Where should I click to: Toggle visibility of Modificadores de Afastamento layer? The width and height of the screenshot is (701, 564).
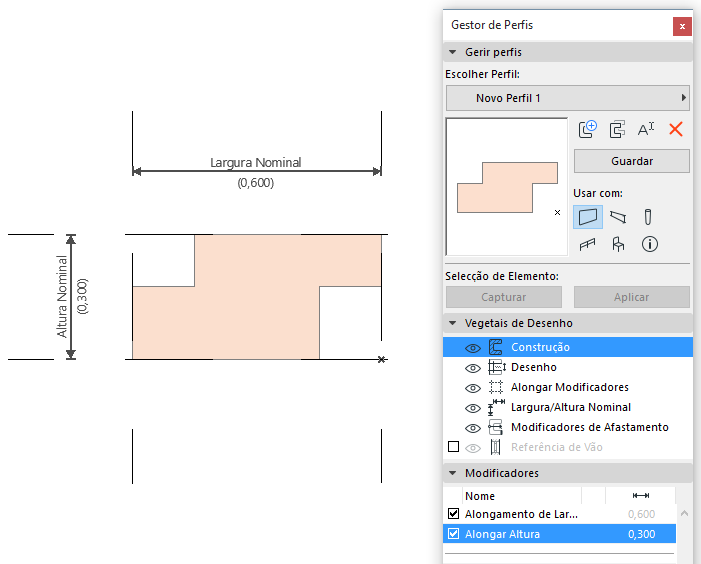click(473, 428)
